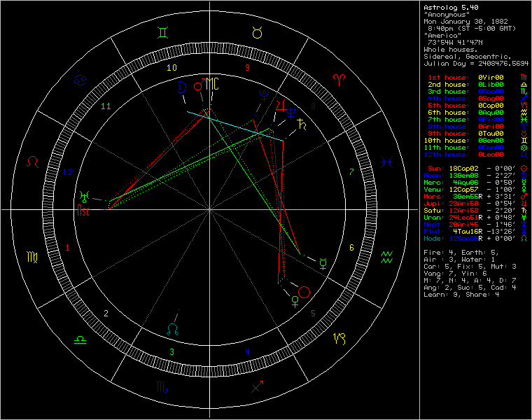Select the Pluto symbol inside the wheel
This screenshot has width=532, height=420.
coord(264,96)
